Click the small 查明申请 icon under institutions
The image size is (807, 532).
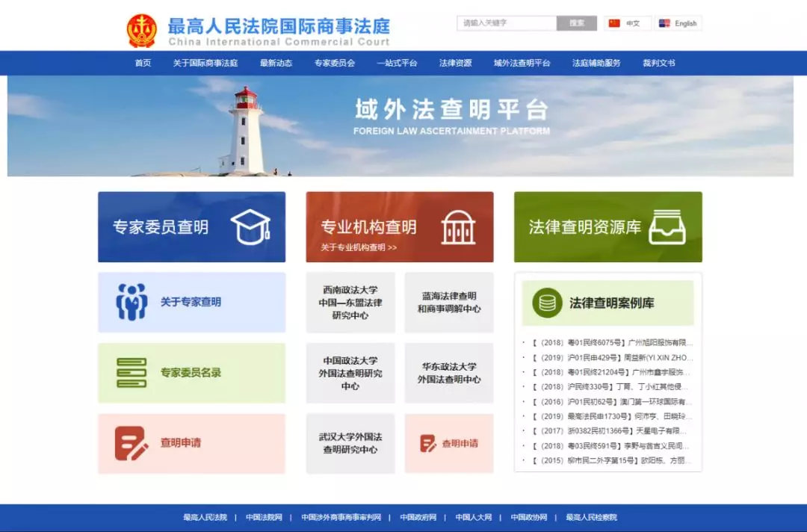coord(427,444)
